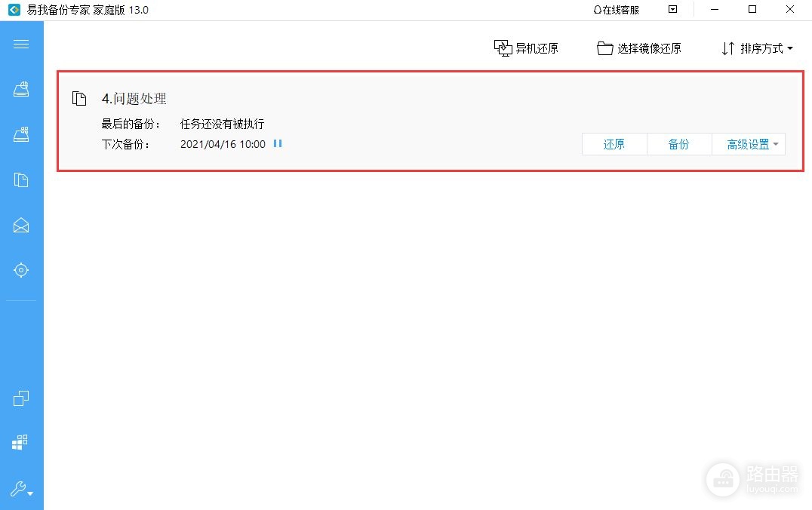This screenshot has height=510, width=812.
Task: Click the app logo in title bar
Action: click(14, 10)
